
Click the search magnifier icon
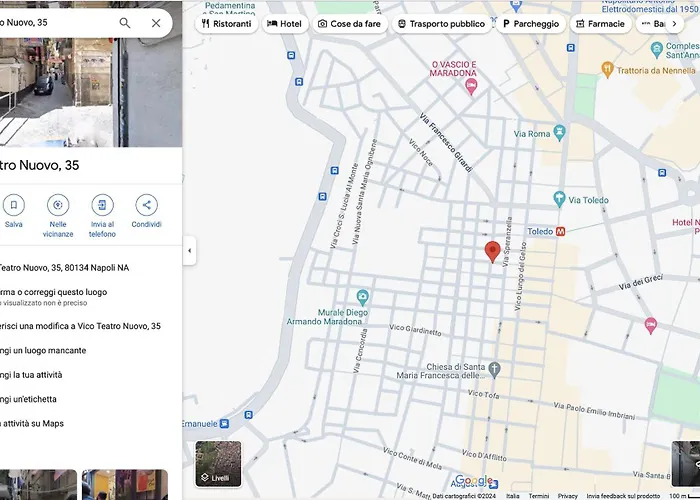coord(125,23)
